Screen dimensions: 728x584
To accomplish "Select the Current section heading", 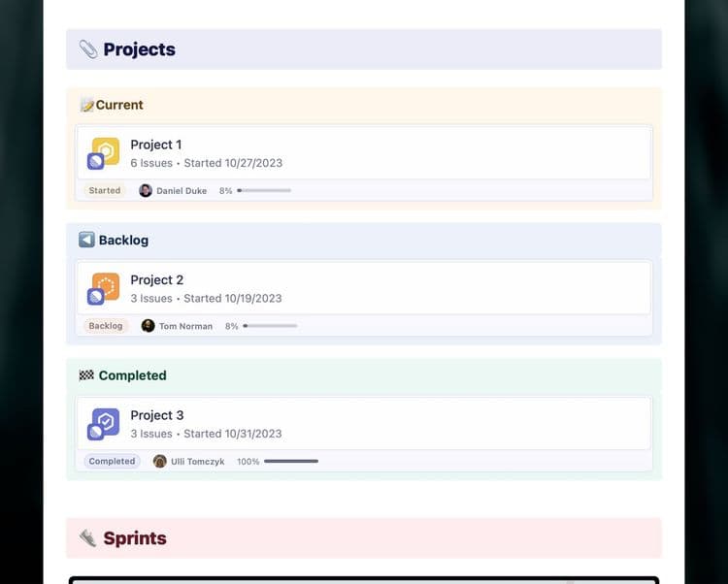I will coord(118,105).
